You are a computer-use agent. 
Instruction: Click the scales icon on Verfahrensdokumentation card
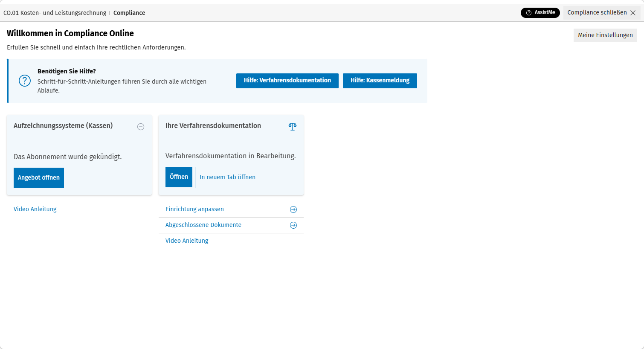click(293, 126)
